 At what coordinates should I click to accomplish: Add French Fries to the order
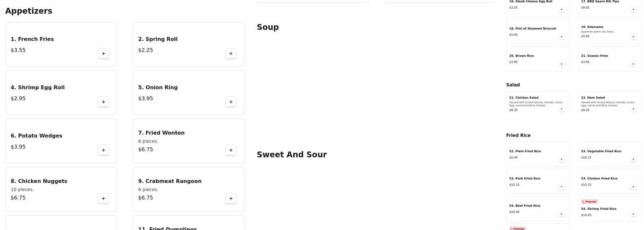103,53
